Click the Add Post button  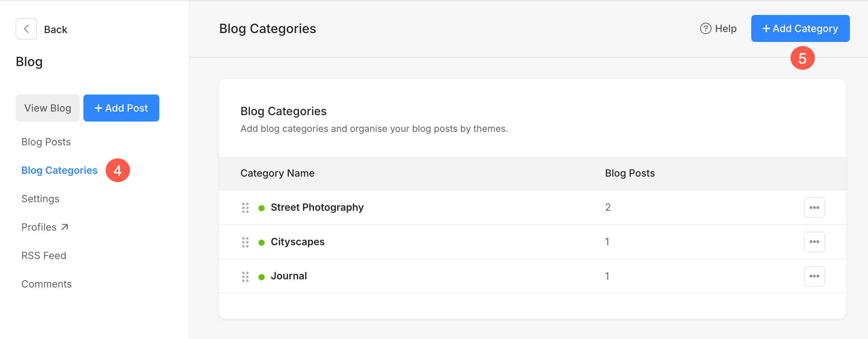(x=121, y=108)
